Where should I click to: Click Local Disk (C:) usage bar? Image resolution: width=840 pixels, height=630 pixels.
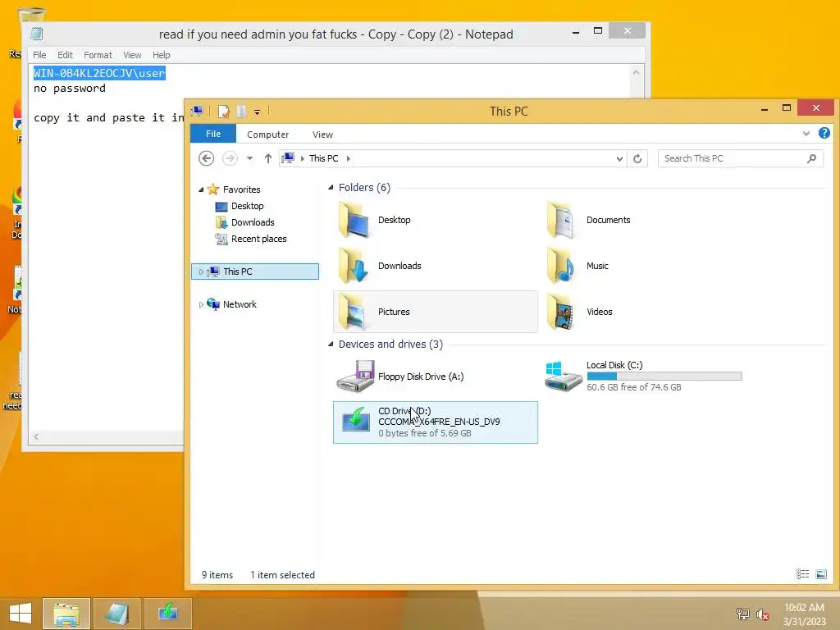coord(664,376)
